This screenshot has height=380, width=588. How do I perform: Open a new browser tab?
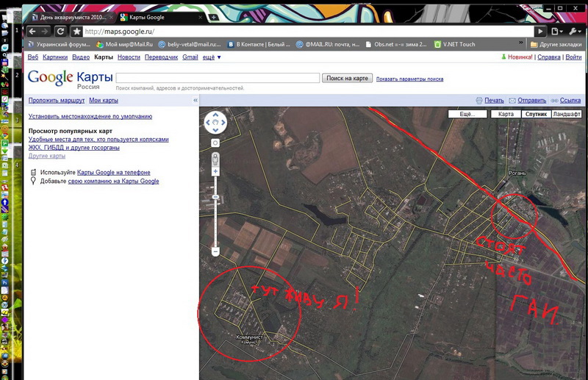tap(213, 16)
